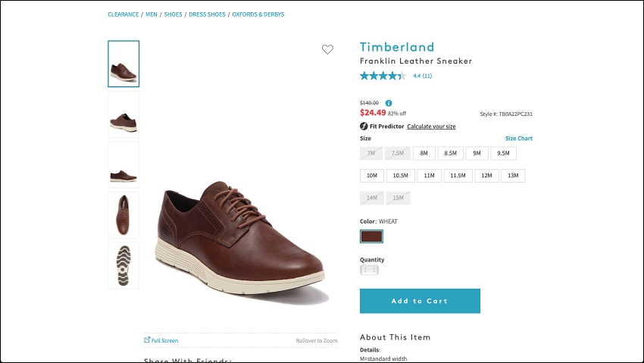Select size 9.5M option
This screenshot has height=363, width=644.
(x=503, y=153)
